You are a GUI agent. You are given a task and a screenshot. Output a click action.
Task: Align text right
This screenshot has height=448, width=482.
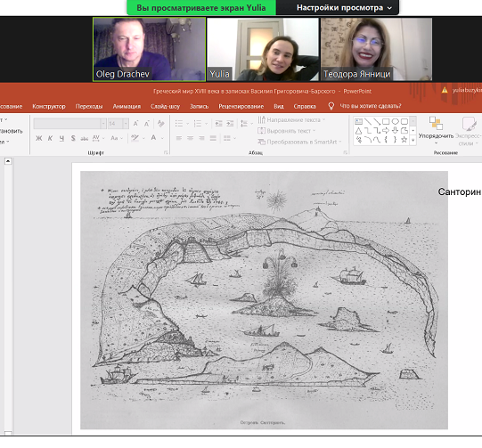pos(201,138)
